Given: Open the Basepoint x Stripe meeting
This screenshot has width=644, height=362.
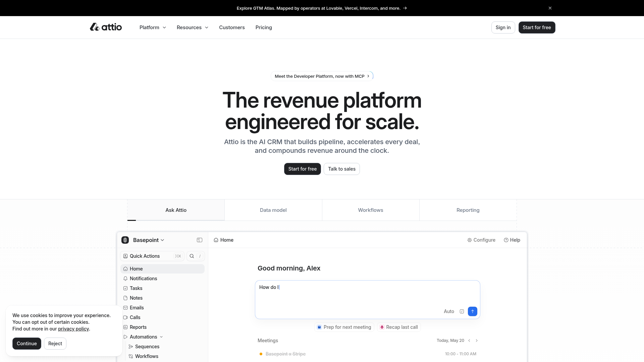Looking at the screenshot, I should pos(368,354).
